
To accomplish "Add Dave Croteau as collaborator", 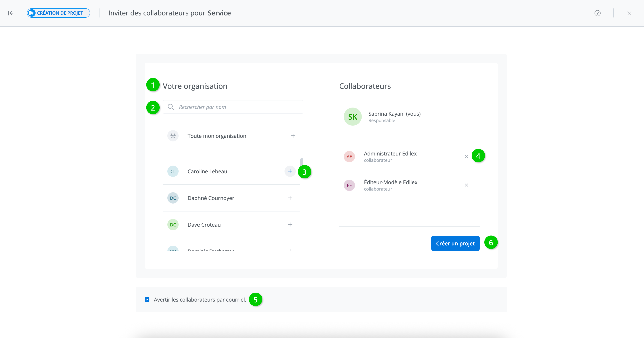I will click(290, 225).
